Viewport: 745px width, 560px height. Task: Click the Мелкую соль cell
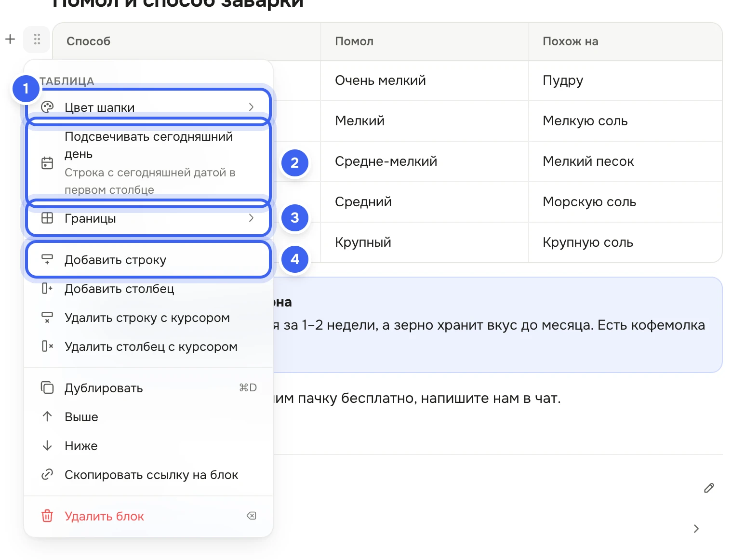tap(625, 121)
